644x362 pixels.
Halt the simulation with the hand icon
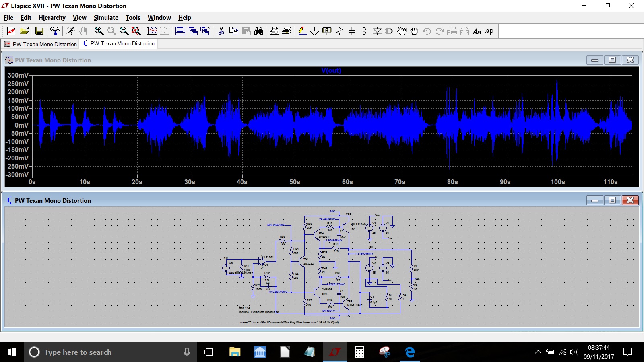pos(83,31)
